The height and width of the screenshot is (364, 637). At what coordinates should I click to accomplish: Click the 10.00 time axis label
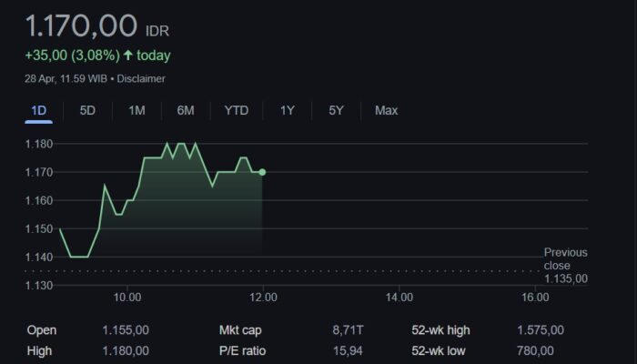(x=127, y=298)
